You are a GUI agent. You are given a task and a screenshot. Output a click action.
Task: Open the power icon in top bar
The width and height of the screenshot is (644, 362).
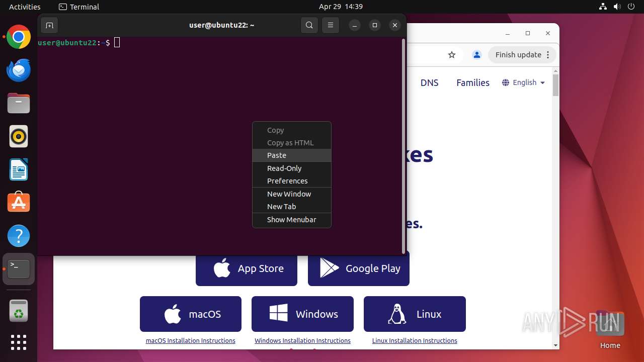631,7
